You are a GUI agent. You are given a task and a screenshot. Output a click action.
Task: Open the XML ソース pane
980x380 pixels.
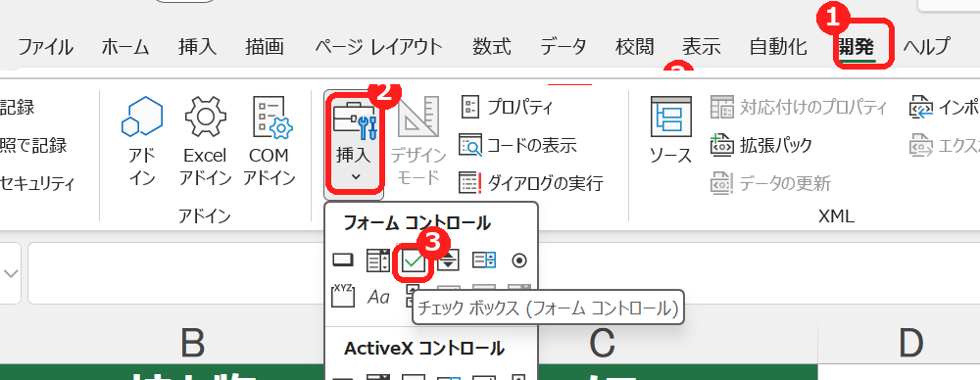[671, 130]
